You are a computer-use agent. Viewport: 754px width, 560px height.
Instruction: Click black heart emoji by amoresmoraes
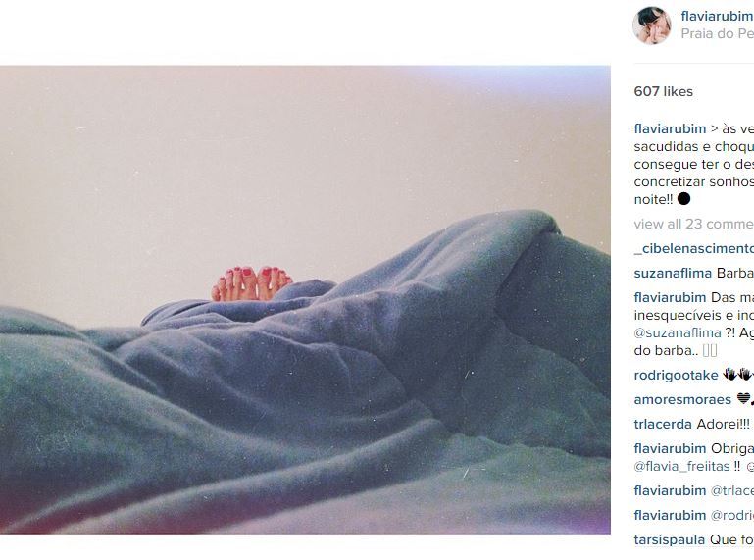[743, 399]
